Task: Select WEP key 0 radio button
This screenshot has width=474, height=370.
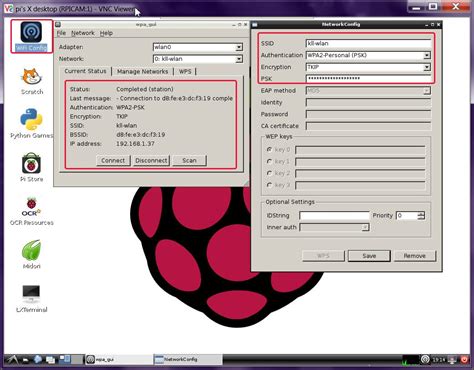Action: coord(270,150)
